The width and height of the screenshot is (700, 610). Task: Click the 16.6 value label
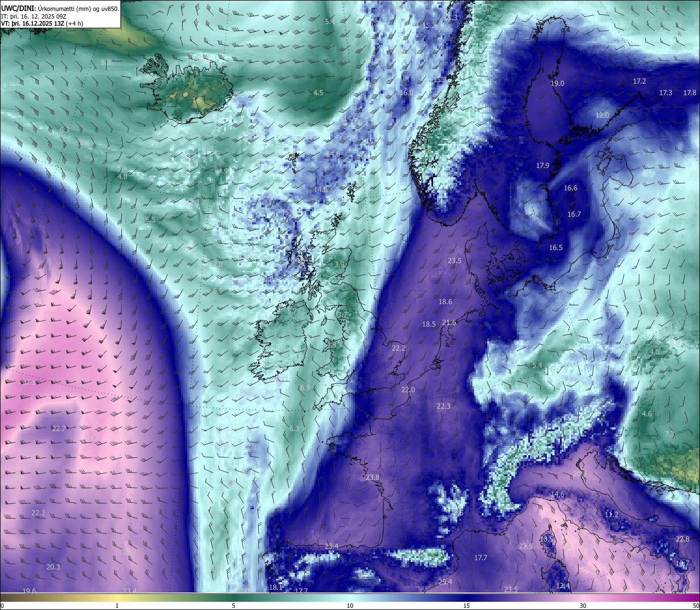click(x=570, y=188)
